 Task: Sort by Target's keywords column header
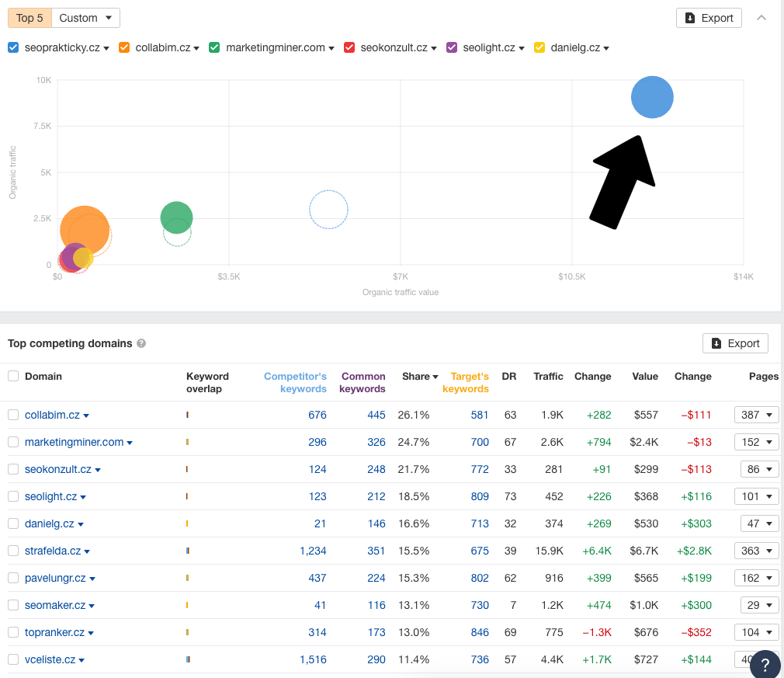tap(466, 382)
